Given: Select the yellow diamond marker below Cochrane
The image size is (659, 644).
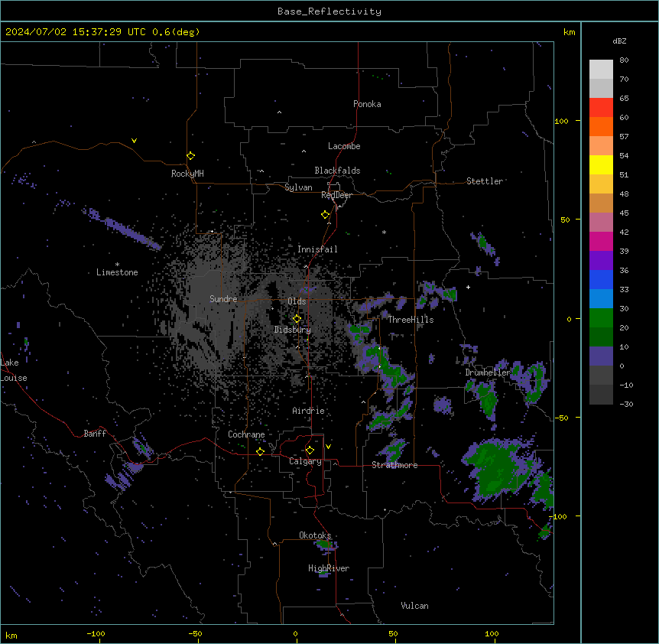Looking at the screenshot, I should pyautogui.click(x=260, y=451).
